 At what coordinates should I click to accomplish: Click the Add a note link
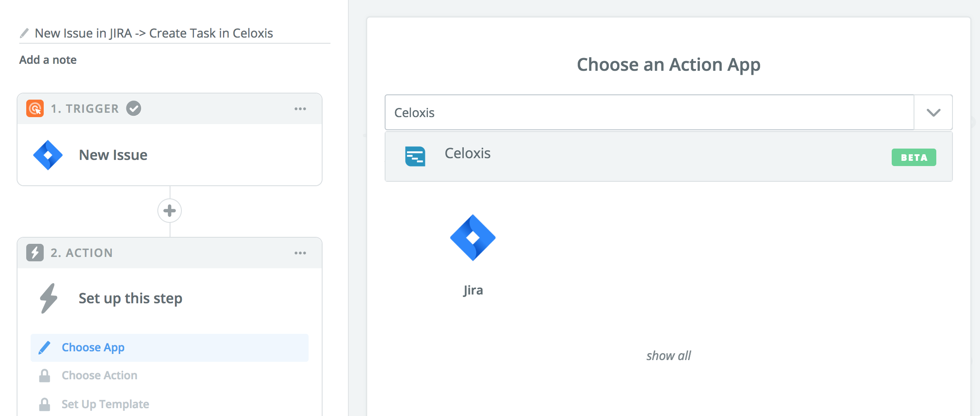pos(48,60)
